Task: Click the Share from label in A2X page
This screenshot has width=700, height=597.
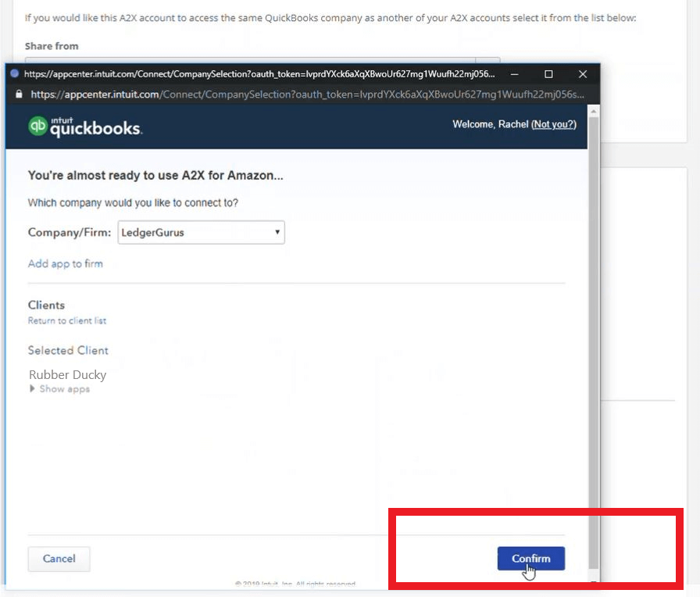Action: [52, 46]
